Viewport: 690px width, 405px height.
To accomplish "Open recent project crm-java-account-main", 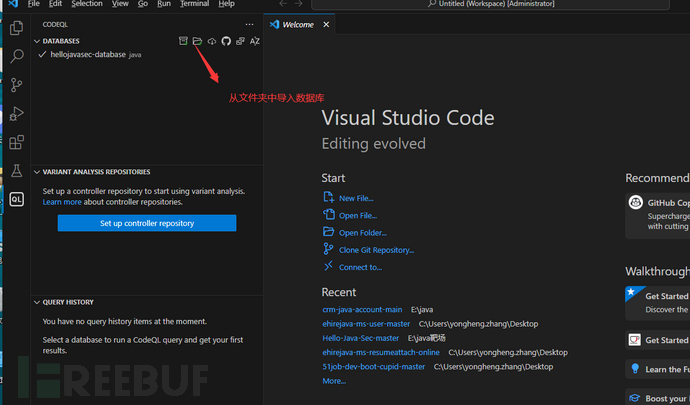I will click(x=362, y=310).
